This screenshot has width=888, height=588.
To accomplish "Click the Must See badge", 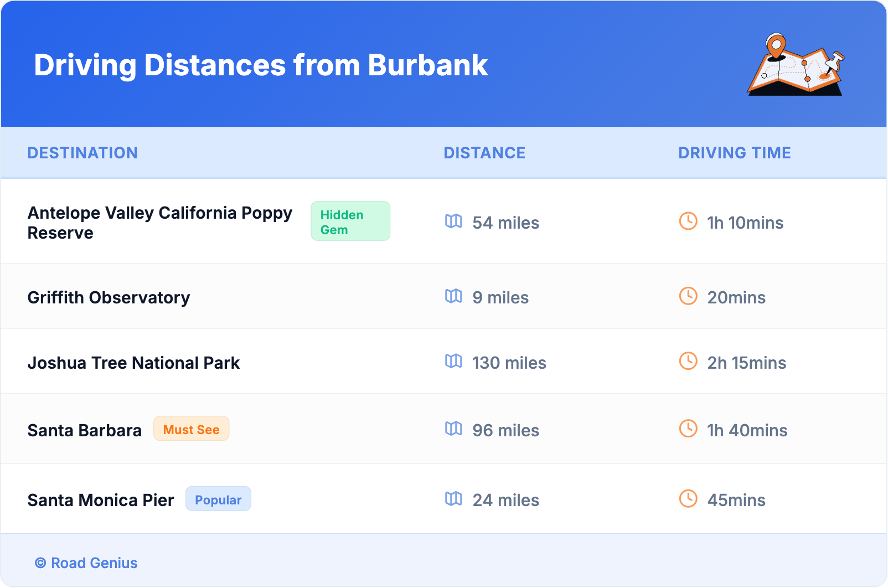I will [x=191, y=429].
